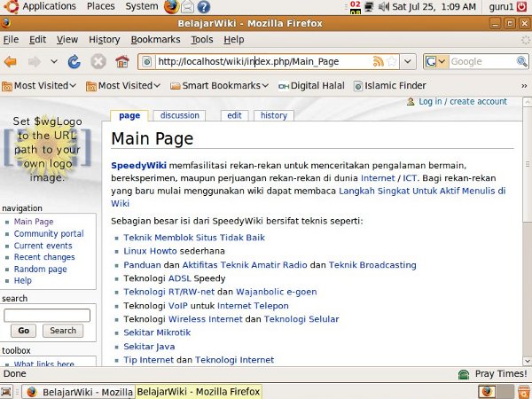532x399 pixels.
Task: Open Recent changes link
Action: pos(44,257)
